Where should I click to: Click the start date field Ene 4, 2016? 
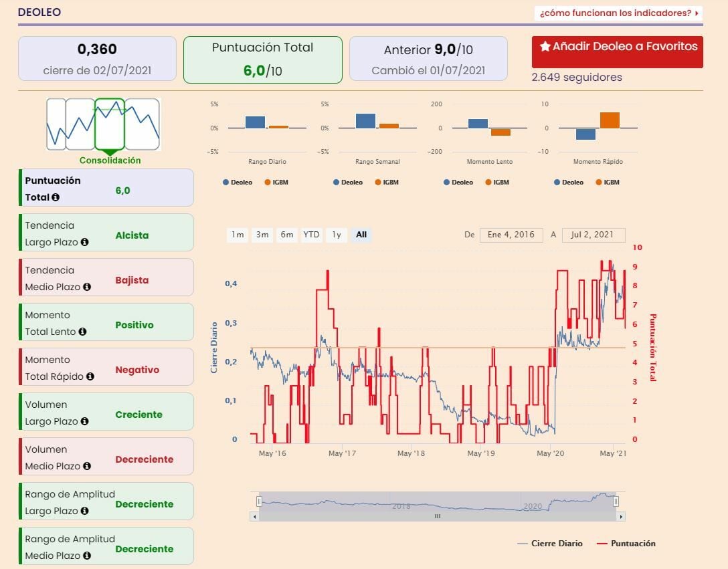(x=511, y=235)
